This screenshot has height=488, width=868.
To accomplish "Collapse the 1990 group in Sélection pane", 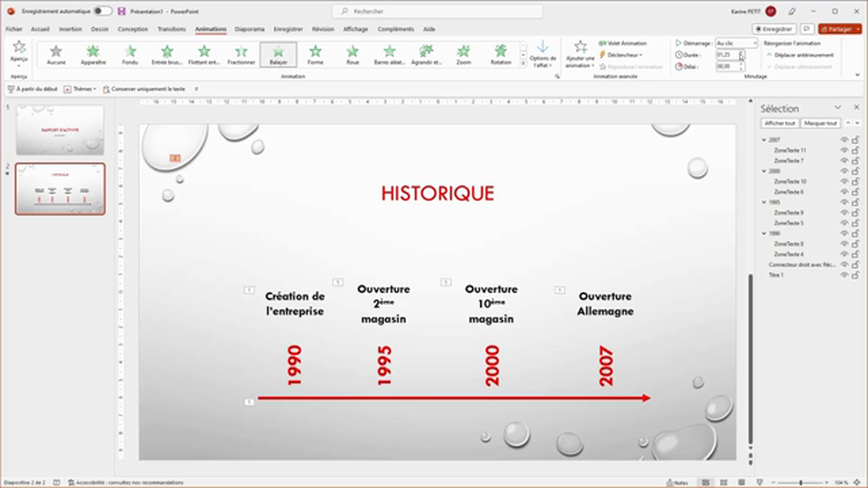I will tap(764, 233).
